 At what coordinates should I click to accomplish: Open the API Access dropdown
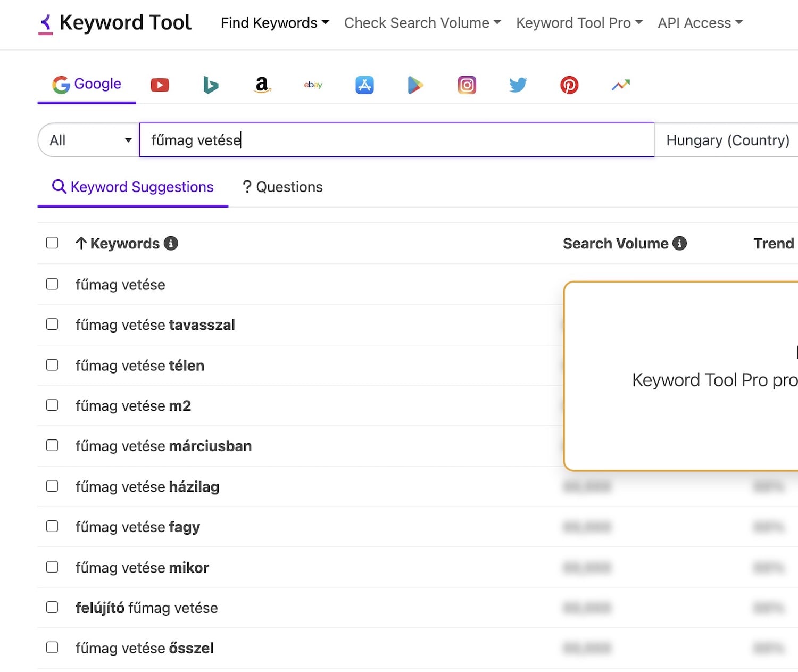pos(700,23)
